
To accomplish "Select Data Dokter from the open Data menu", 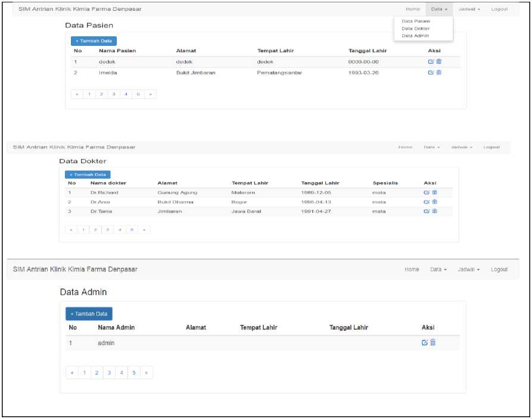I will pyautogui.click(x=415, y=29).
